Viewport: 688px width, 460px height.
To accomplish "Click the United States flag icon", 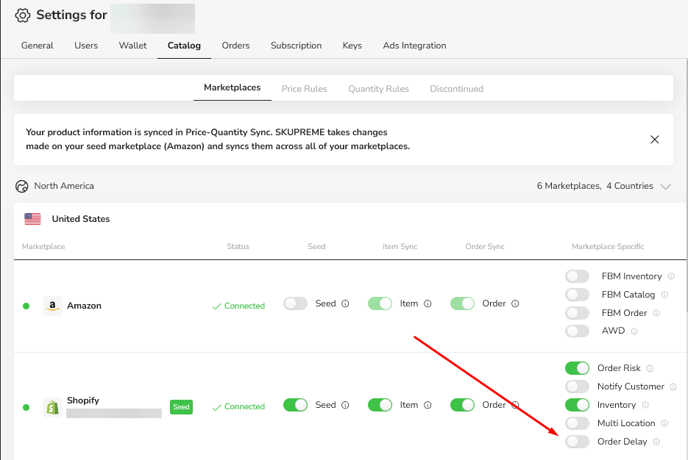I will pos(33,219).
